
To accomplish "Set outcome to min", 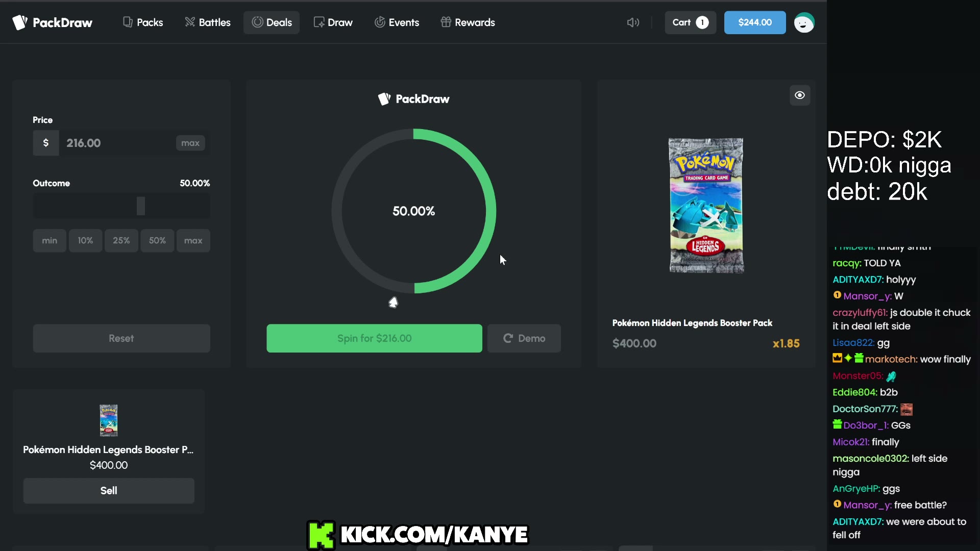I will click(50, 241).
